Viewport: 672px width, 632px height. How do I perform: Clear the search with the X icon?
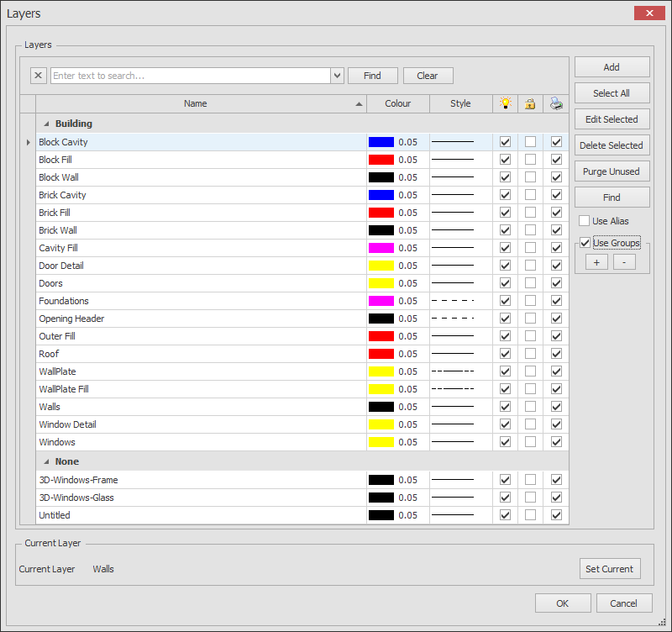[38, 76]
